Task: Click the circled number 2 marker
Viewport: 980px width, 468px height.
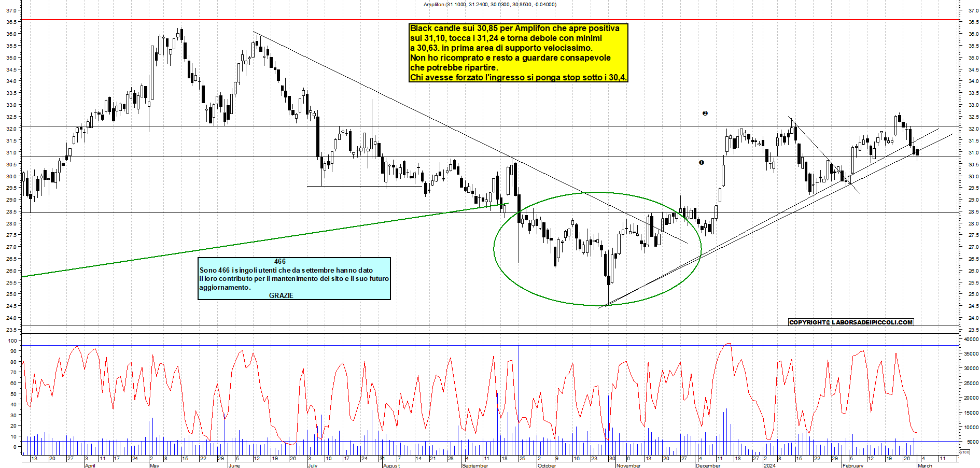Action: [705, 113]
